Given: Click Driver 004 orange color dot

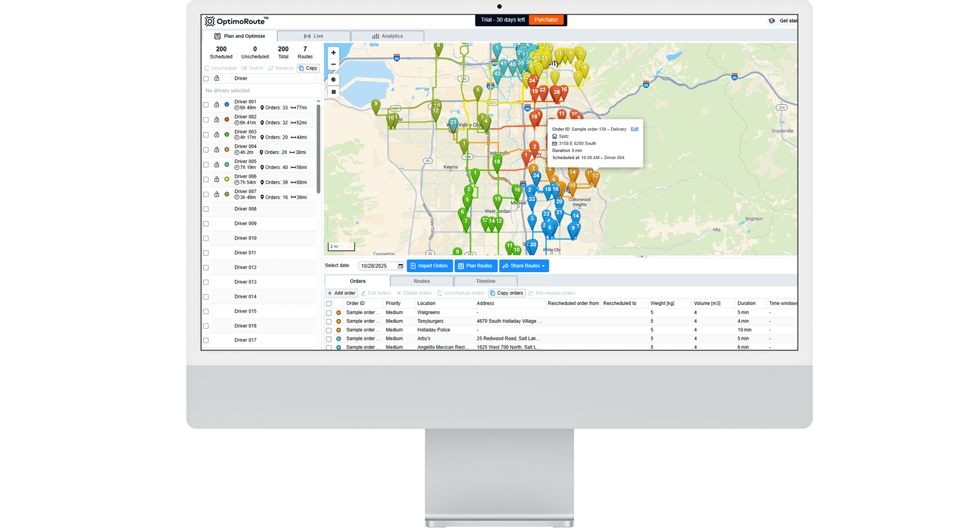Looking at the screenshot, I should 227,150.
